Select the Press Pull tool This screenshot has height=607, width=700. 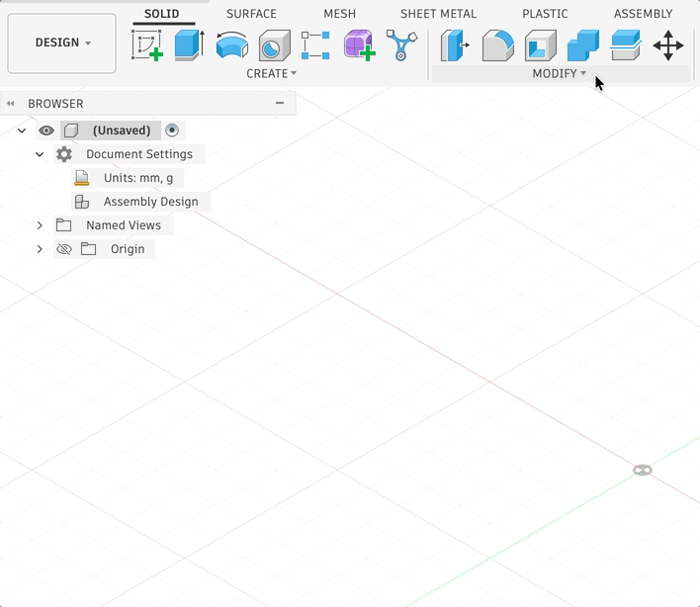[455, 45]
